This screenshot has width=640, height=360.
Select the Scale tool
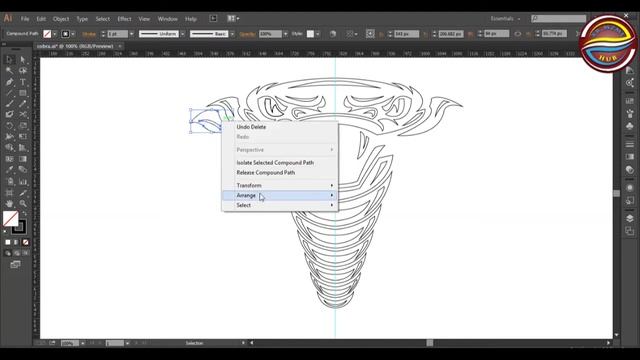pos(23,126)
